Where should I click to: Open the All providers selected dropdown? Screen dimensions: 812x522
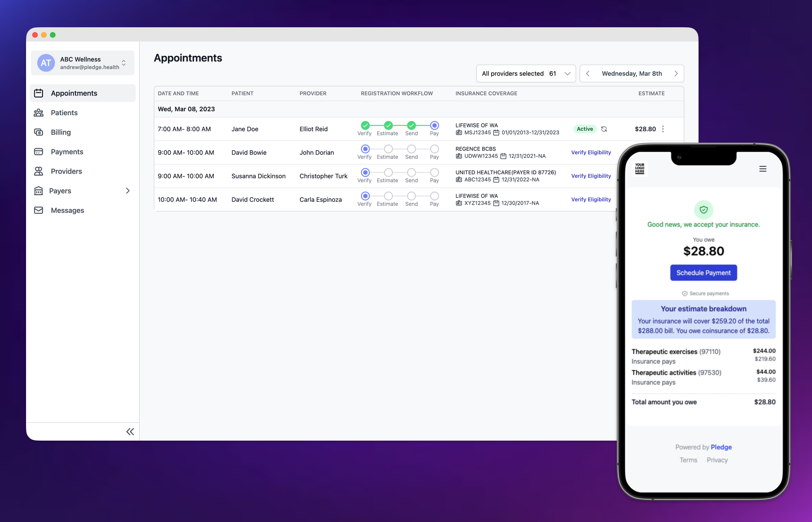[x=525, y=74]
